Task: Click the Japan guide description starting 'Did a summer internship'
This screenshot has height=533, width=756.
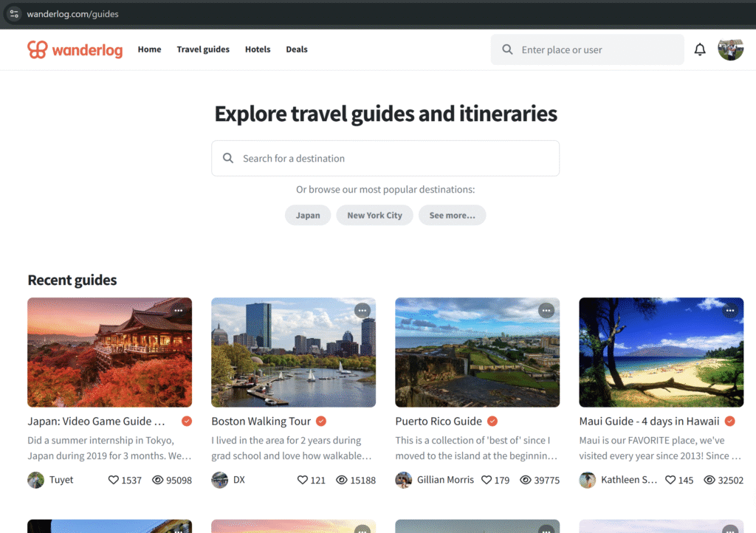Action: pos(109,448)
